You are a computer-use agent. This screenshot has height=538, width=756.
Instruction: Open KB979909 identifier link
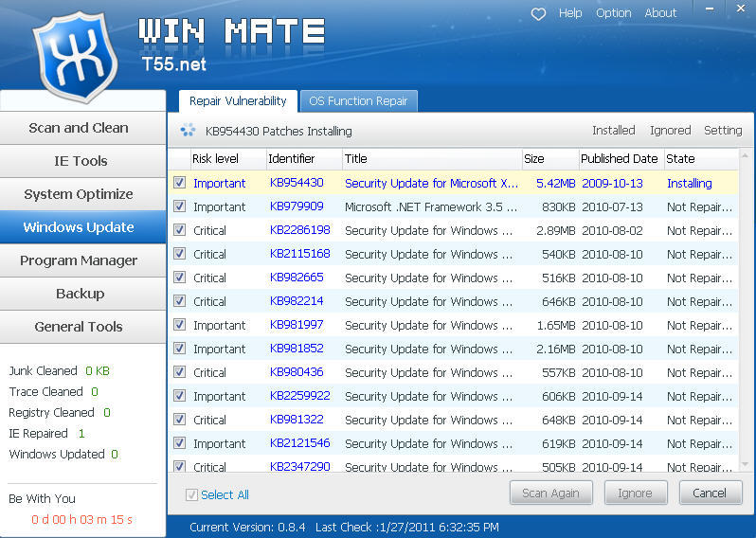click(297, 206)
